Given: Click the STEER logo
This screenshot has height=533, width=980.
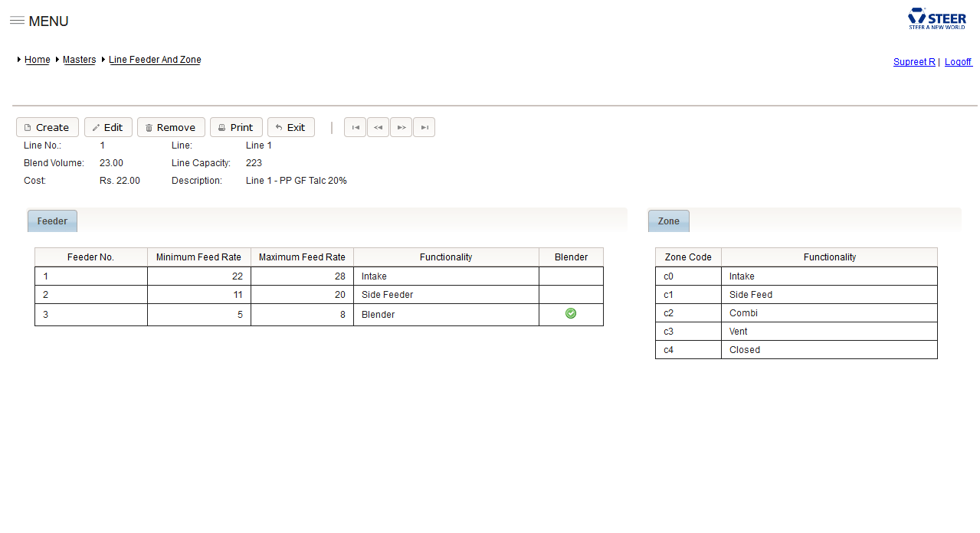Looking at the screenshot, I should click(x=936, y=18).
